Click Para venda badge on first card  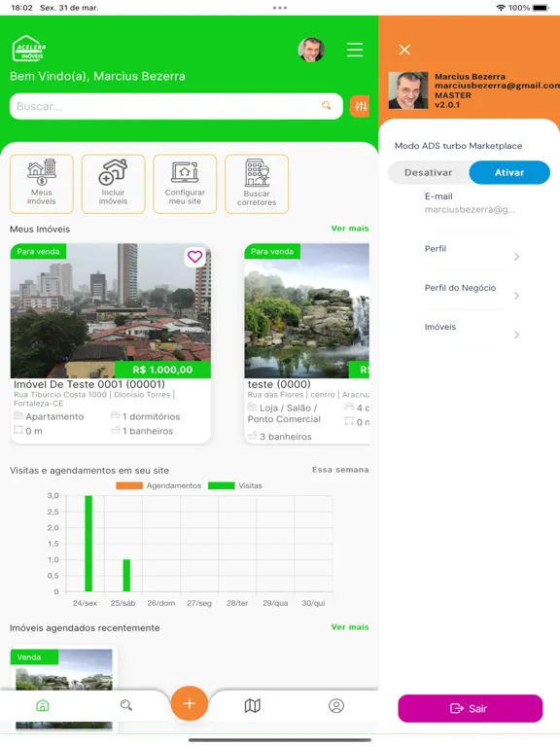[38, 251]
